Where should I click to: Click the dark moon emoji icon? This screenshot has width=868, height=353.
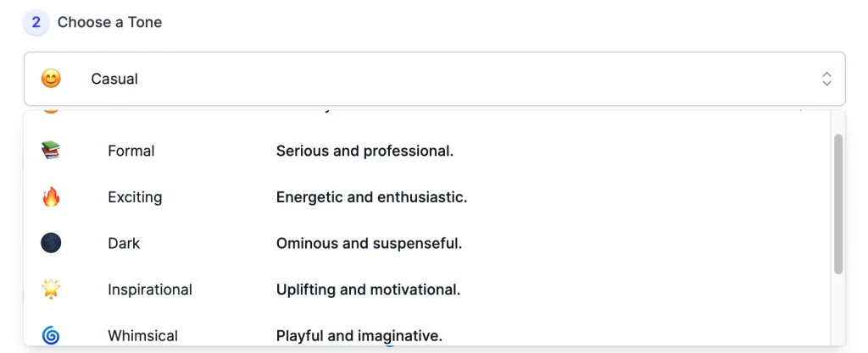[51, 243]
